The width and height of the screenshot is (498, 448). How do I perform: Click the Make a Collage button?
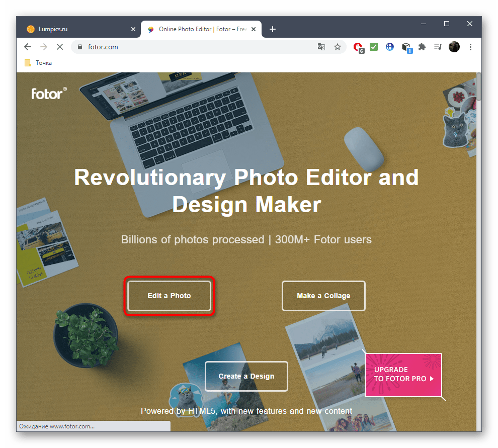(323, 296)
